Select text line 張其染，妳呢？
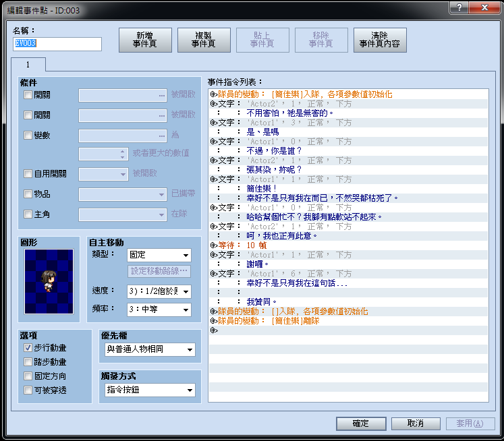504x441 pixels. 348,170
